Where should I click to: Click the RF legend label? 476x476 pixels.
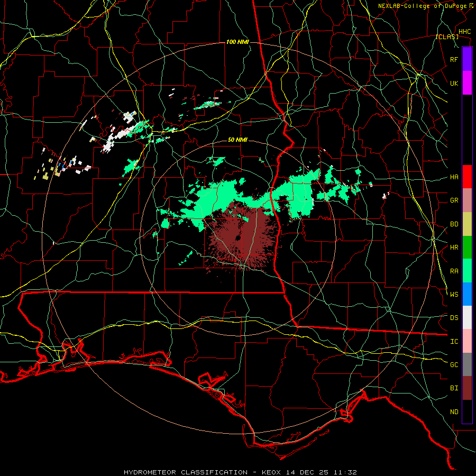coord(454,59)
